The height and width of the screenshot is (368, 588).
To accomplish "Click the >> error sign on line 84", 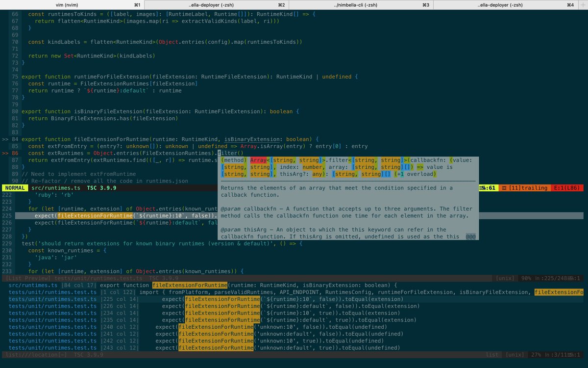I will click(5, 139).
